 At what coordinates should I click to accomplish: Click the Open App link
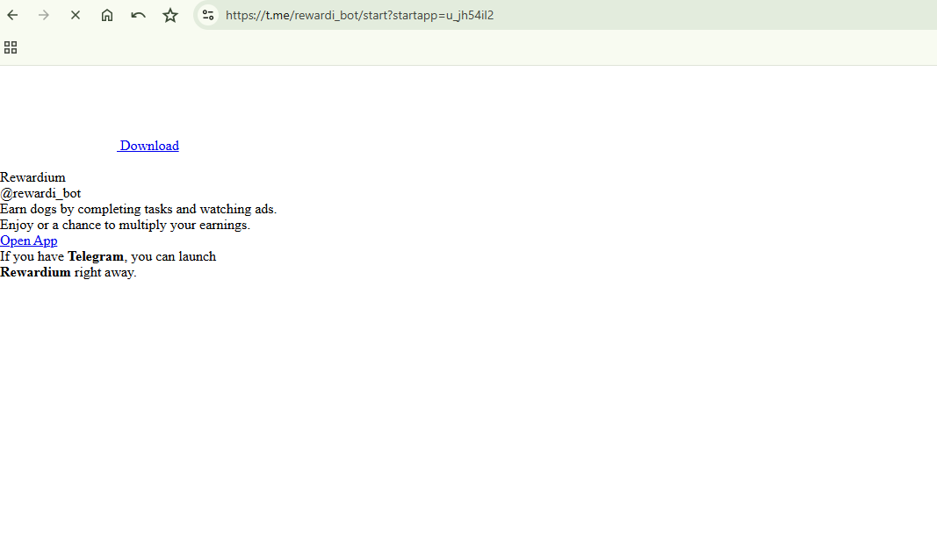pos(29,241)
